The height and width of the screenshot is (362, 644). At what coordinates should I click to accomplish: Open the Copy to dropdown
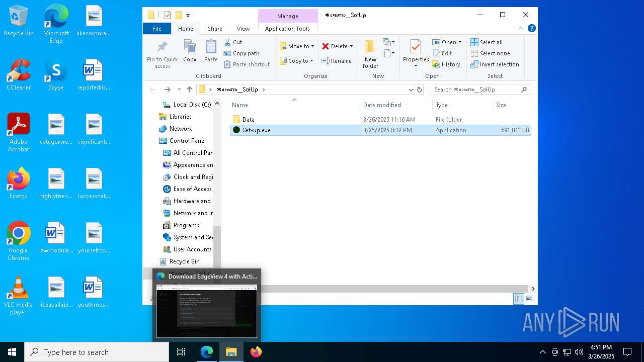[296, 61]
